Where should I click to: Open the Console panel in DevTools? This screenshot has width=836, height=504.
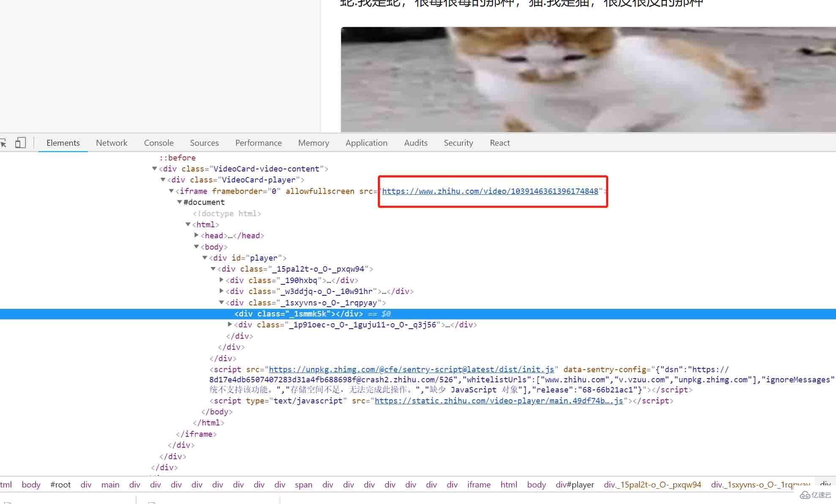pos(158,143)
